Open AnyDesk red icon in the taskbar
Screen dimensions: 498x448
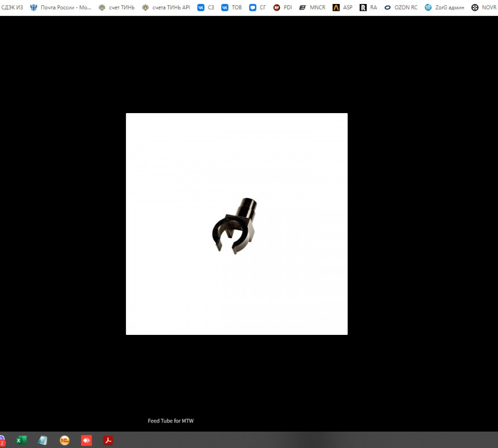(86, 441)
